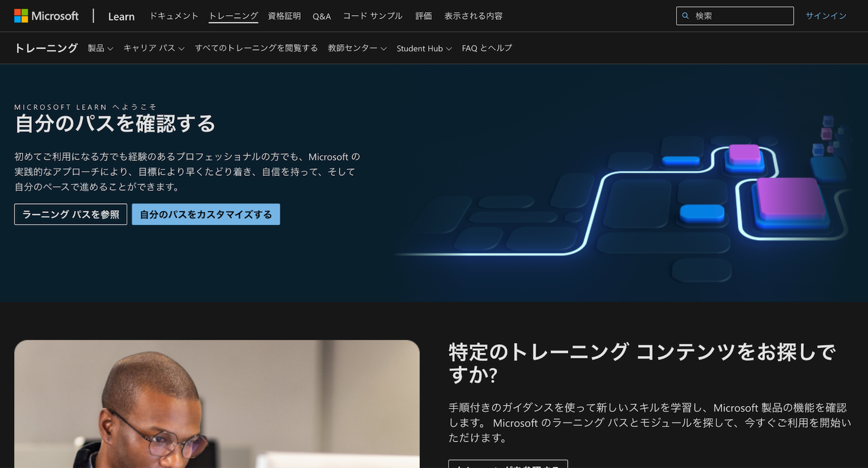Go to the Q&A navigation item
868x468 pixels.
click(322, 16)
